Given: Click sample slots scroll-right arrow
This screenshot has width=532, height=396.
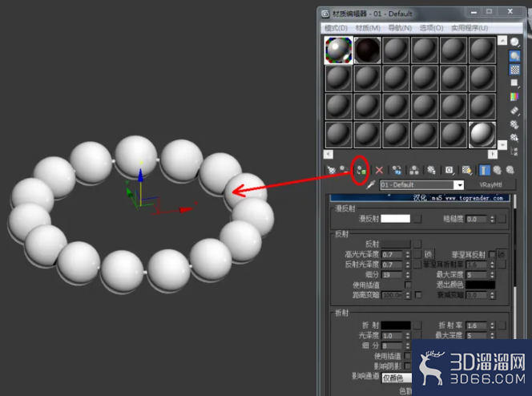Looking at the screenshot, I should [x=492, y=155].
